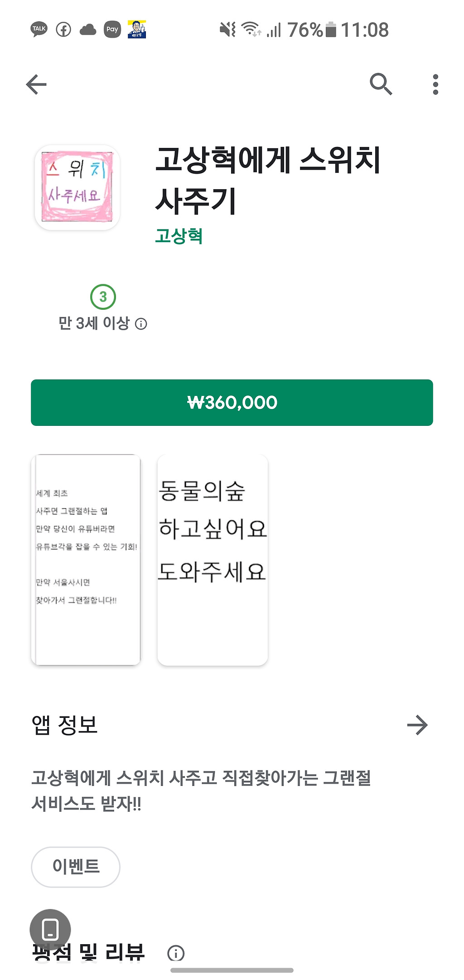The image size is (464, 980).
Task: Tap the Facebook status bar icon
Action: click(x=63, y=29)
